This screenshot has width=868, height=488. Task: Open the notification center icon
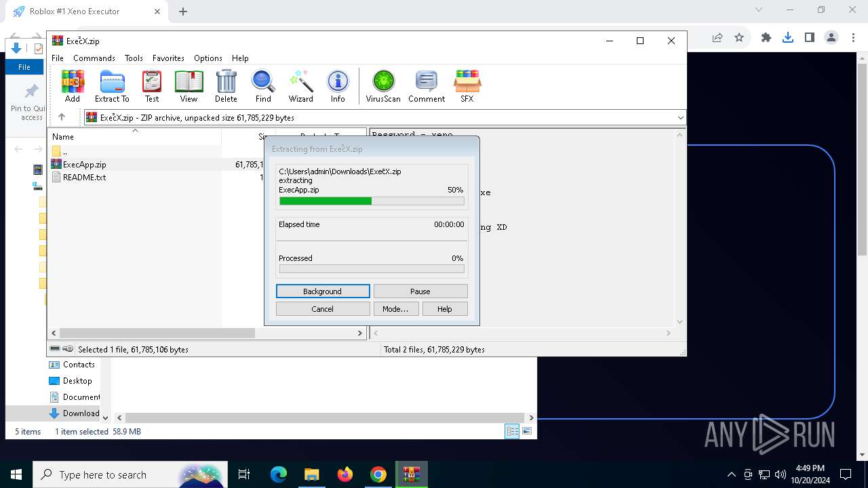[846, 474]
